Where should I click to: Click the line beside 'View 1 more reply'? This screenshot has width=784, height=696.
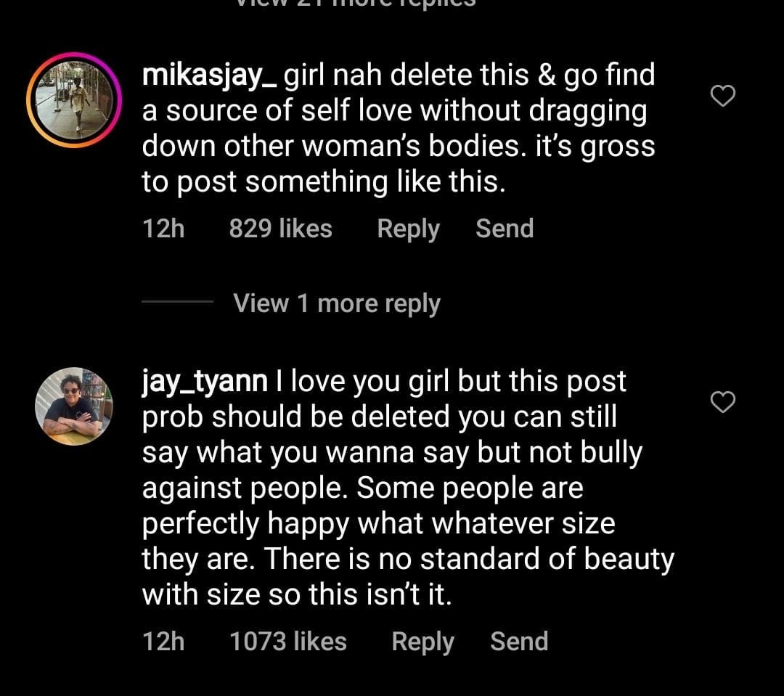(x=177, y=303)
